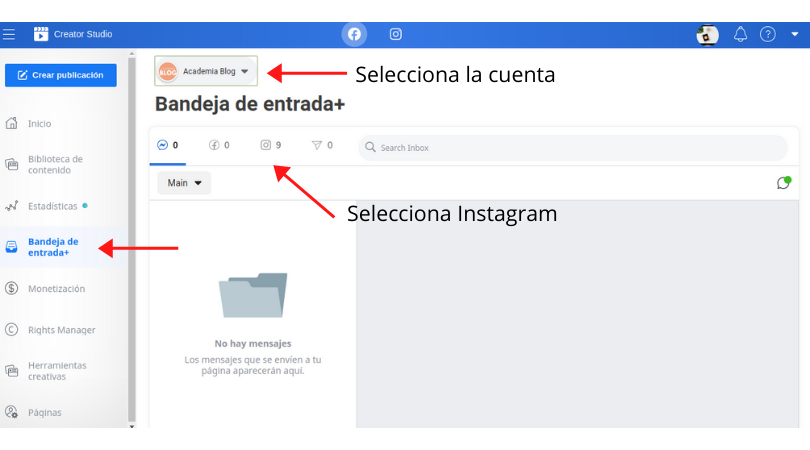This screenshot has height=450, width=810.
Task: Click the Inicio home icon
Action: [x=12, y=123]
